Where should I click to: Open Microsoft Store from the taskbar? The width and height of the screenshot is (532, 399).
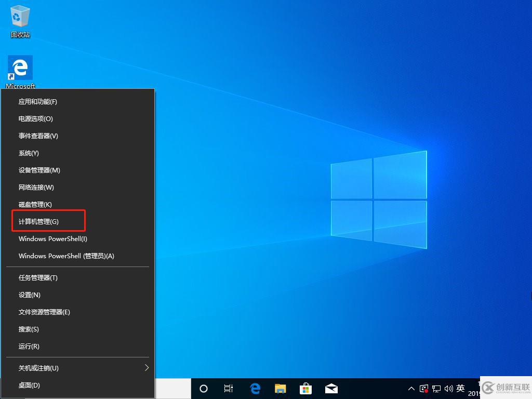[305, 389]
